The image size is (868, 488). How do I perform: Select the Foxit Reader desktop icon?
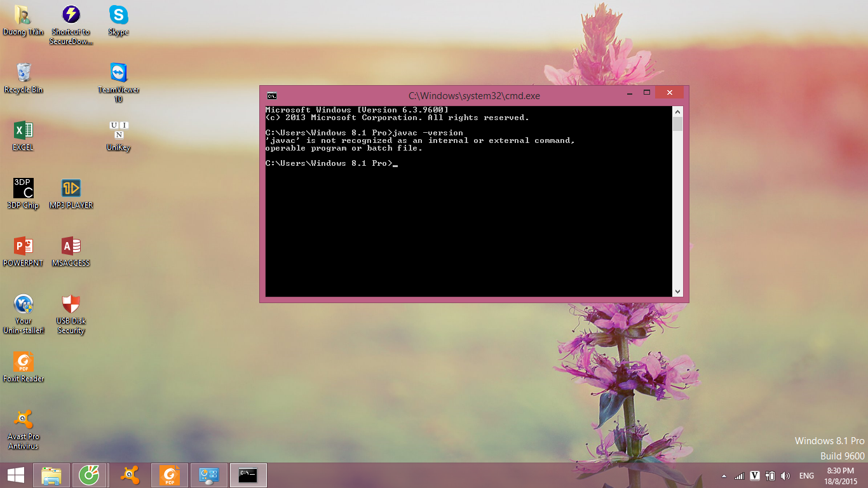24,363
